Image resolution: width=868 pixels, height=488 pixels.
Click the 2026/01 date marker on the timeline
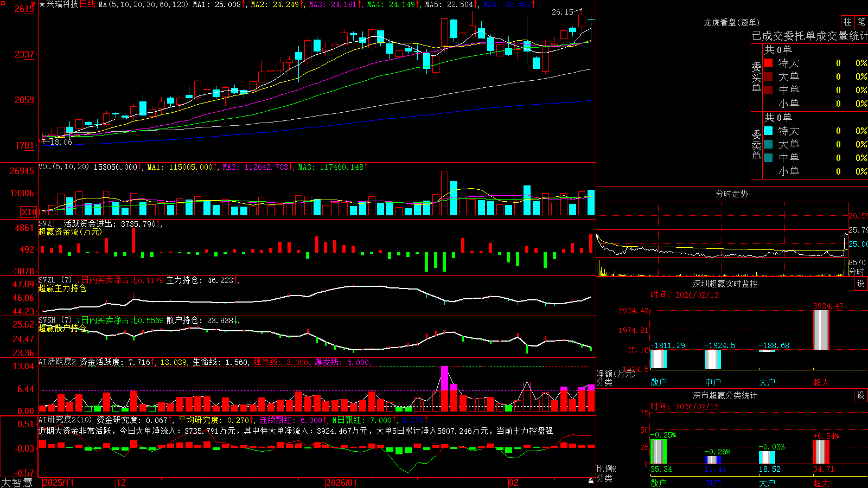(342, 483)
